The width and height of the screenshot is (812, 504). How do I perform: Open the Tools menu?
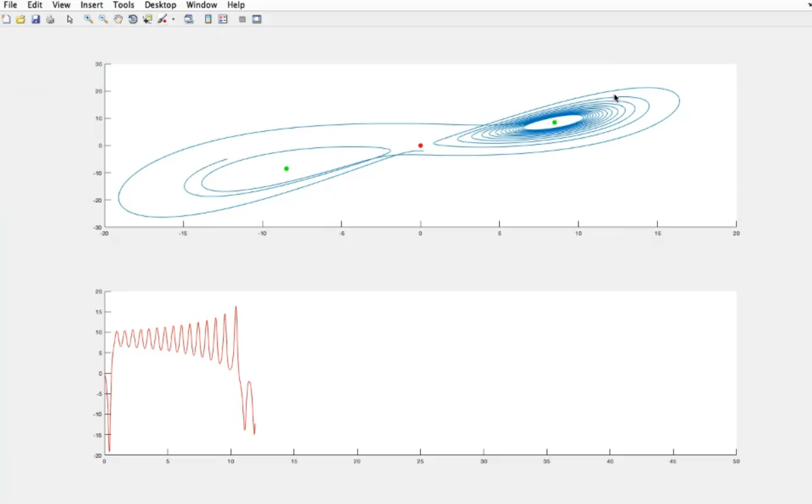[123, 5]
